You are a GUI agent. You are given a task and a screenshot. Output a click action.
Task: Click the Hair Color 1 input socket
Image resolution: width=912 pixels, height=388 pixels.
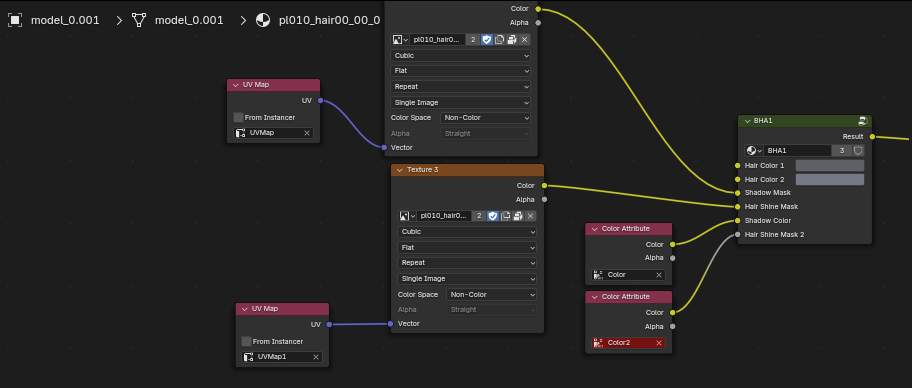738,166
